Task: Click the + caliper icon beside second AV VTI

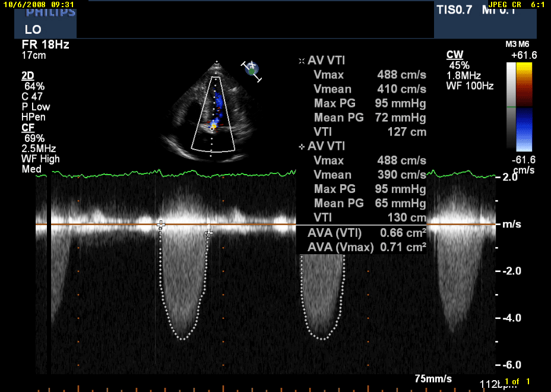Action: click(x=302, y=146)
